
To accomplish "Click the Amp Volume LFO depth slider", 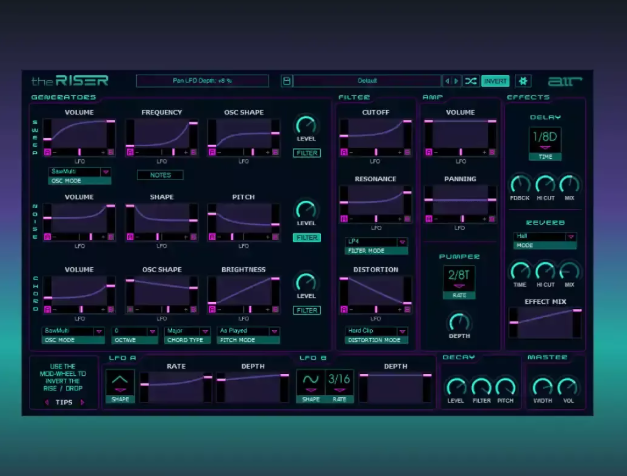I will (x=460, y=152).
